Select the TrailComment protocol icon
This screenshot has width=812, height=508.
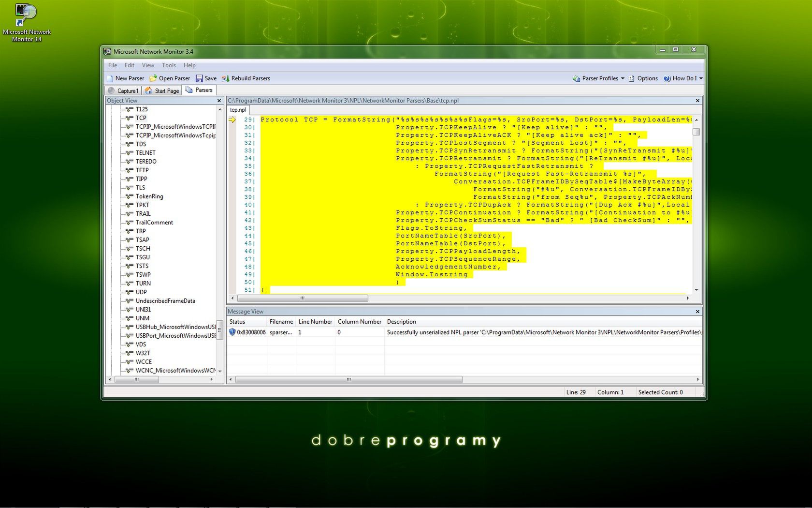coord(130,223)
